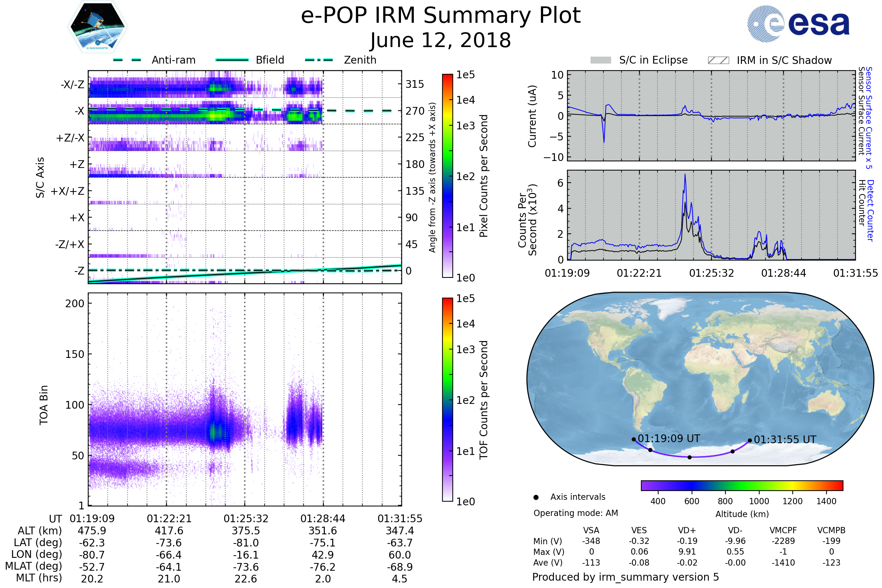Viewport: 882px width, 588px height.
Task: Click the Produced by irm_summary version text
Action: click(625, 577)
